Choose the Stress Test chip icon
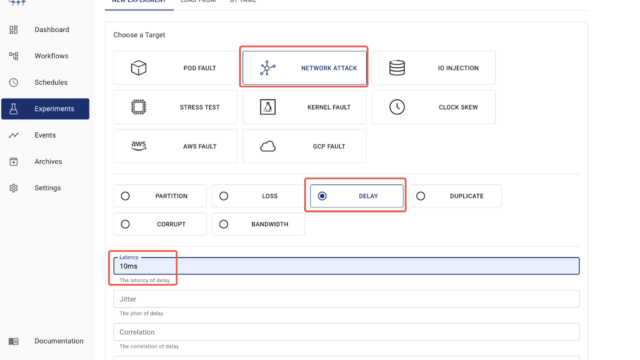 tap(138, 107)
